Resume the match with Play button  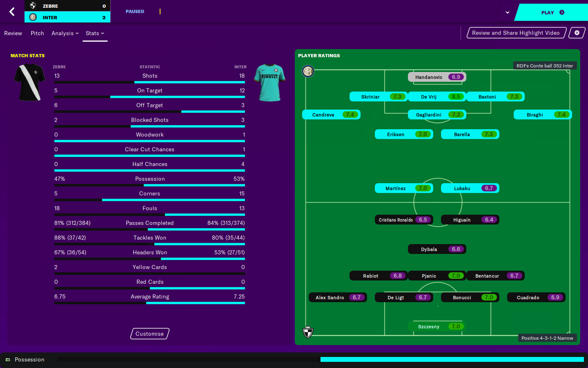point(552,12)
